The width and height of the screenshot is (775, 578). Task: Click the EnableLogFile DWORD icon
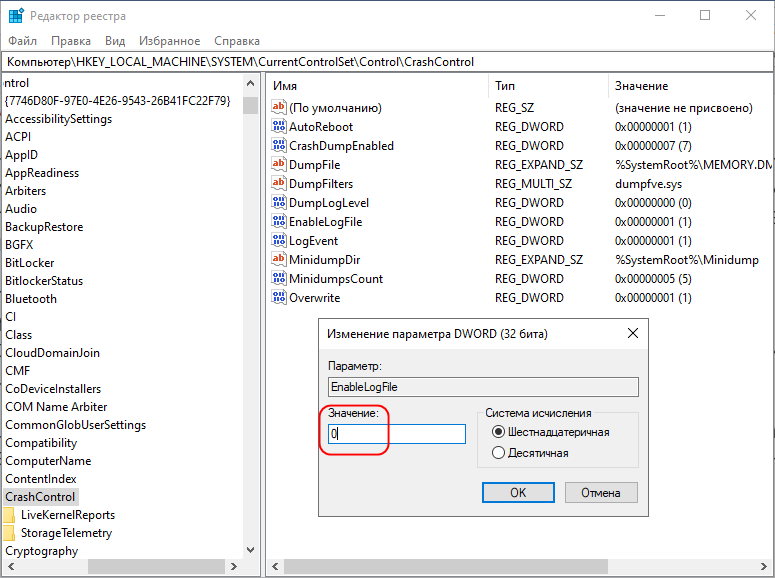coord(279,222)
